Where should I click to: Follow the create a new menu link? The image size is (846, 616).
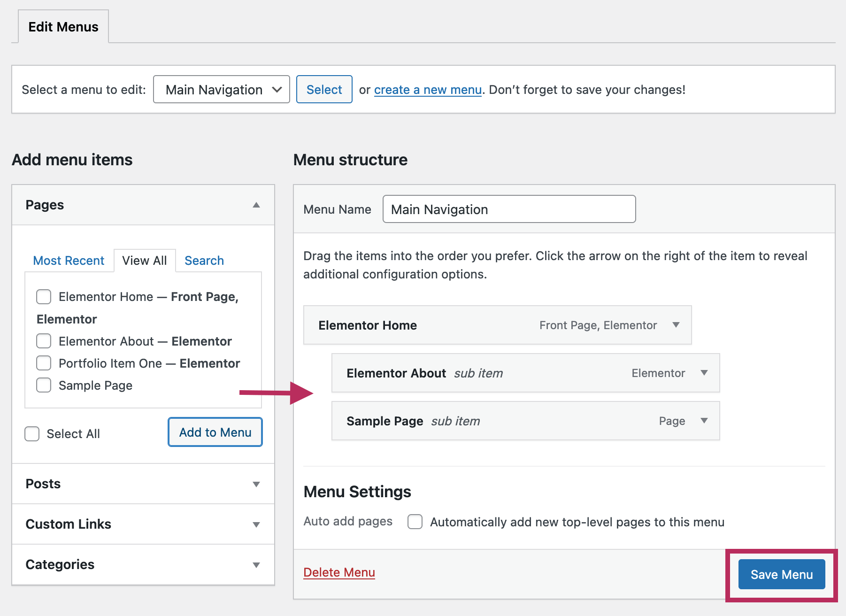click(428, 90)
